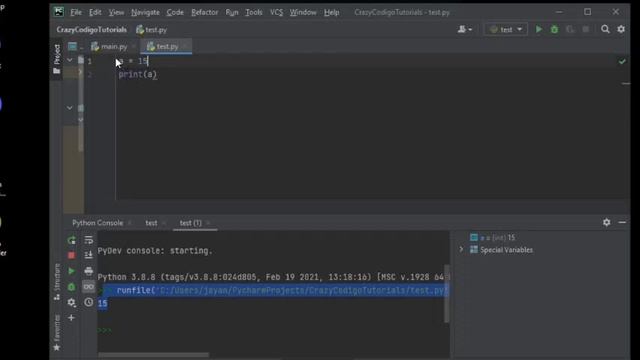Close the 'test (1)' console tab
Viewport: 640px width, 360px height.
pyautogui.click(x=208, y=223)
